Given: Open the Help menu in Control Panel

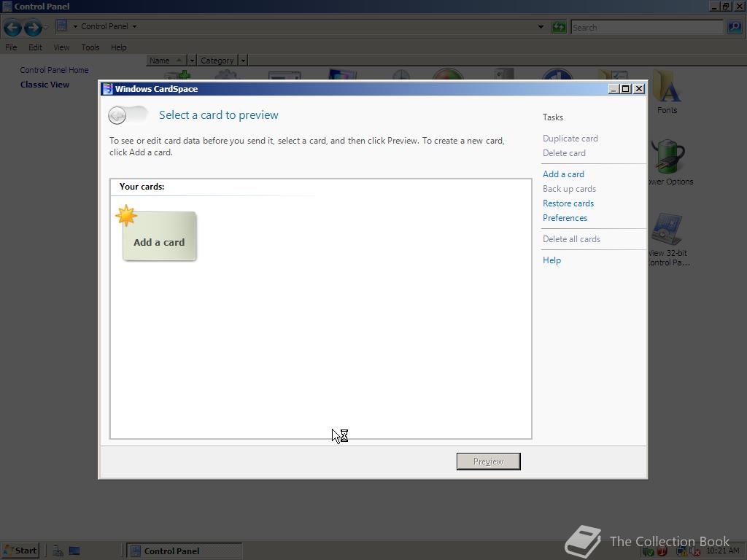Looking at the screenshot, I should coord(119,47).
